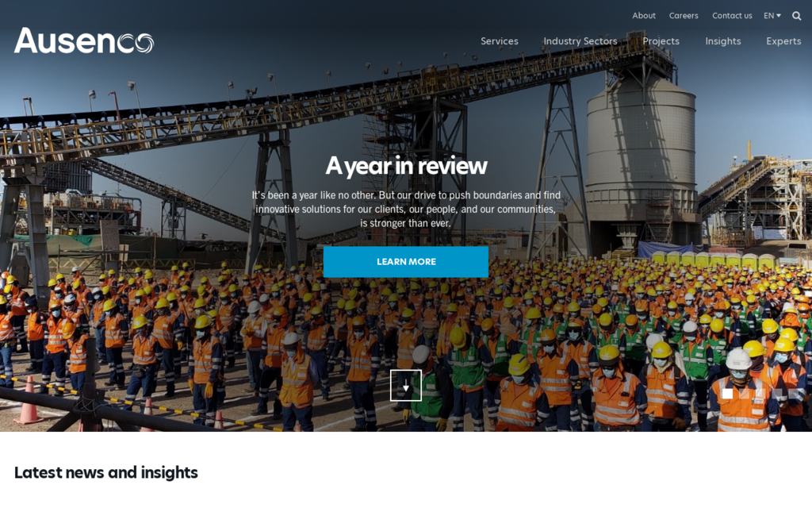Image resolution: width=812 pixels, height=508 pixels.
Task: Click the scroll-down arrow over the crowd photo
Action: tap(406, 387)
